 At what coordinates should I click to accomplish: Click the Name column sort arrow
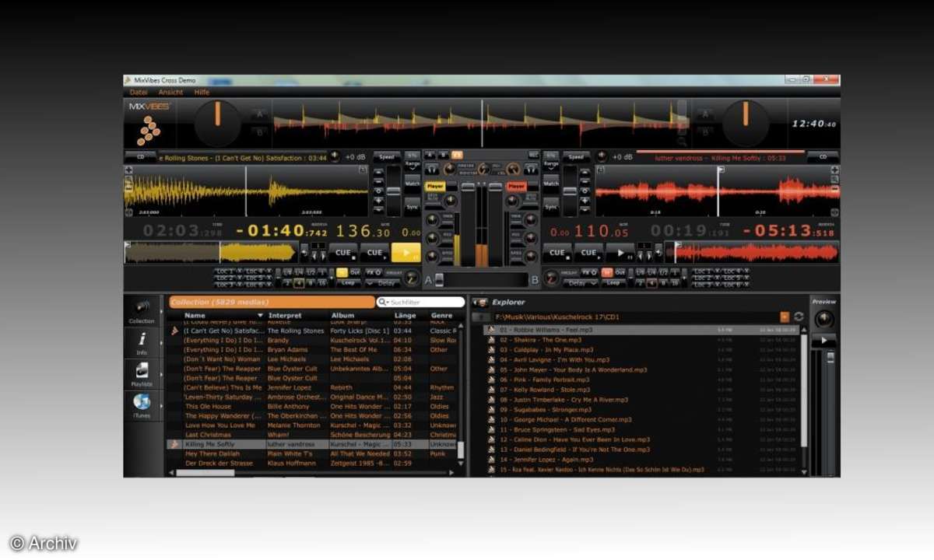coord(260,316)
